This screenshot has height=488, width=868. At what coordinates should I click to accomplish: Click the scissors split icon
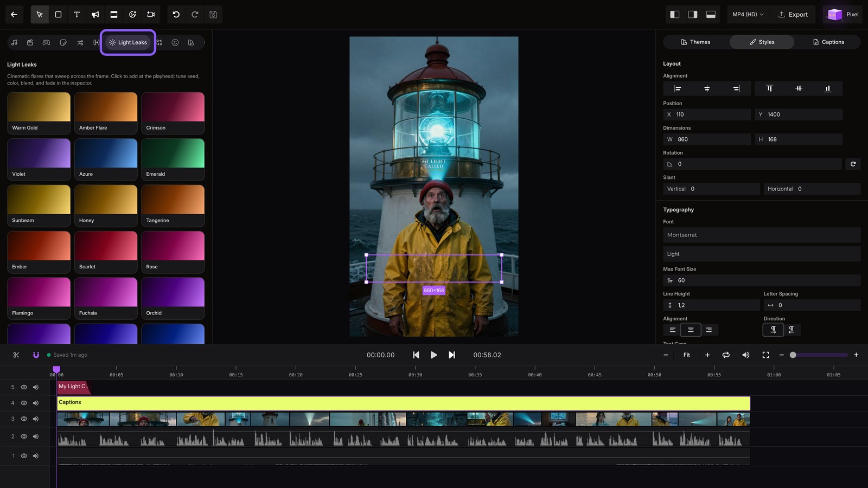click(x=16, y=355)
